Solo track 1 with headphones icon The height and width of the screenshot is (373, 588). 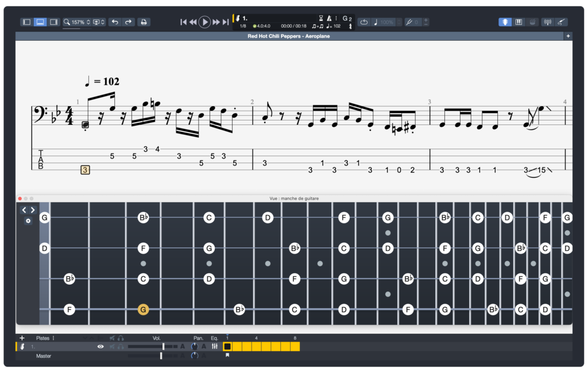click(x=121, y=347)
